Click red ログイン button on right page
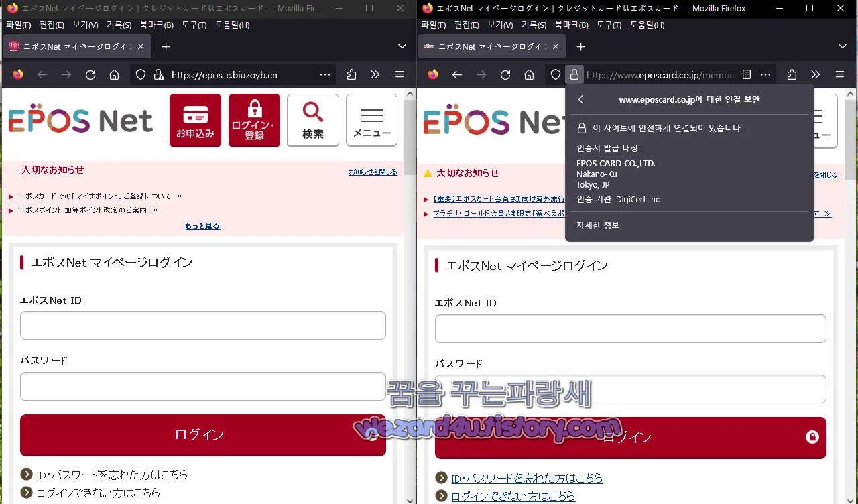The image size is (858, 504). (x=631, y=438)
